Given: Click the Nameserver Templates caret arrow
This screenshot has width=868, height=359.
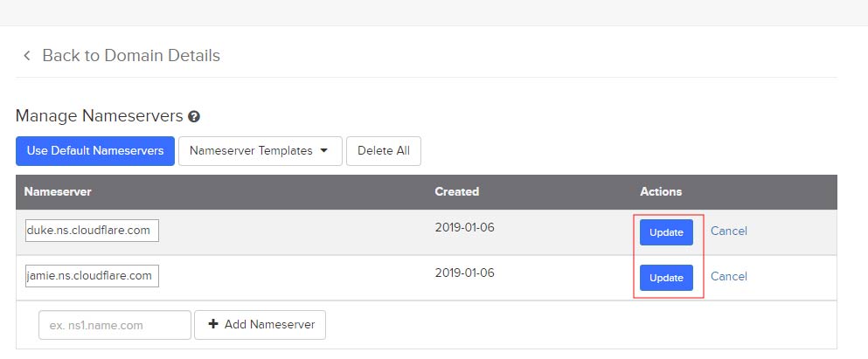Looking at the screenshot, I should pos(323,151).
